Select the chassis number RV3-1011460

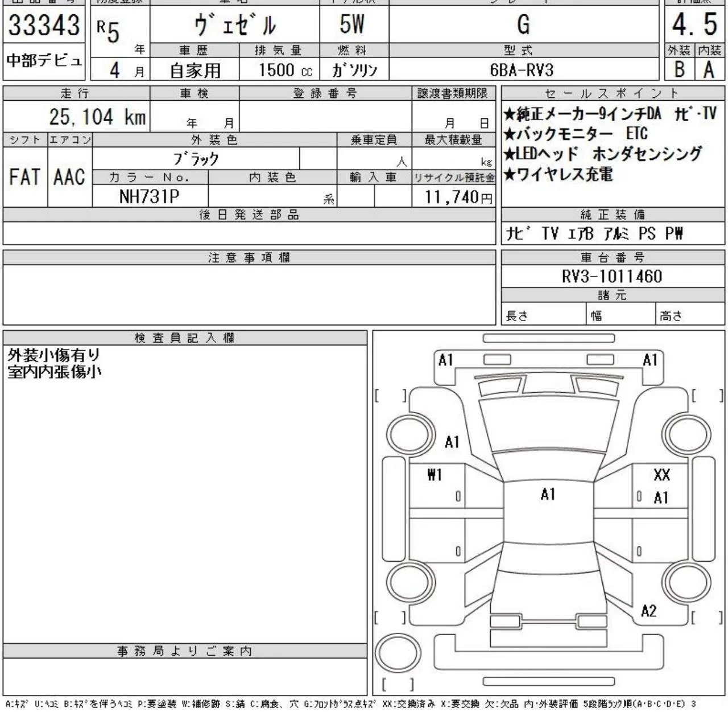click(x=613, y=277)
